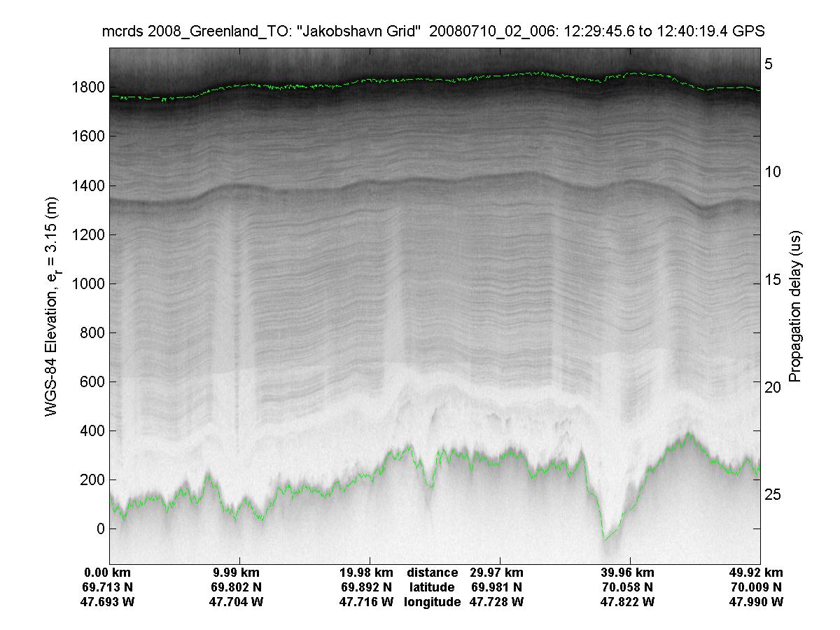Viewport: 840px width, 630px height.
Task: Click the 600 elevation tick label
Action: [93, 381]
